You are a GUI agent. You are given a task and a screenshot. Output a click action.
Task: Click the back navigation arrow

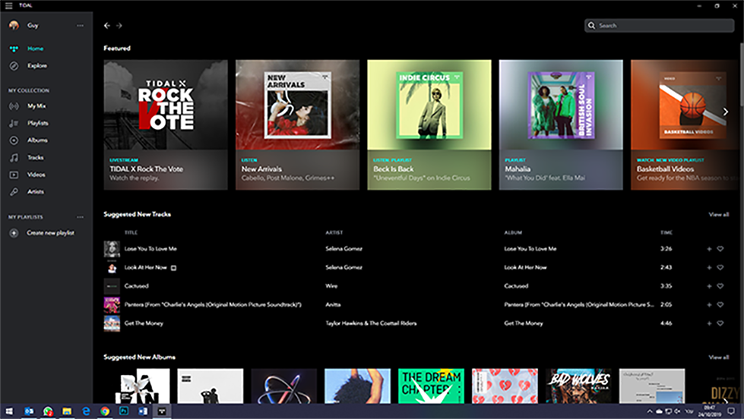point(107,26)
